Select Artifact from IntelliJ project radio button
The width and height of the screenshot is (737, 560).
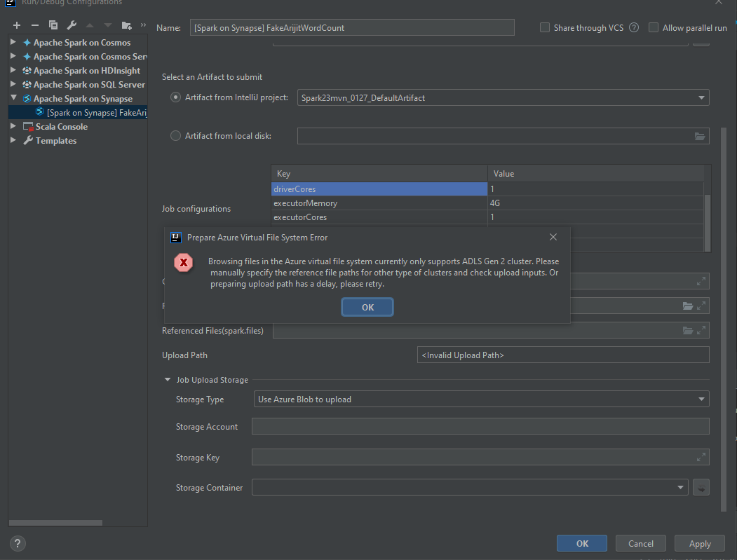coord(175,97)
